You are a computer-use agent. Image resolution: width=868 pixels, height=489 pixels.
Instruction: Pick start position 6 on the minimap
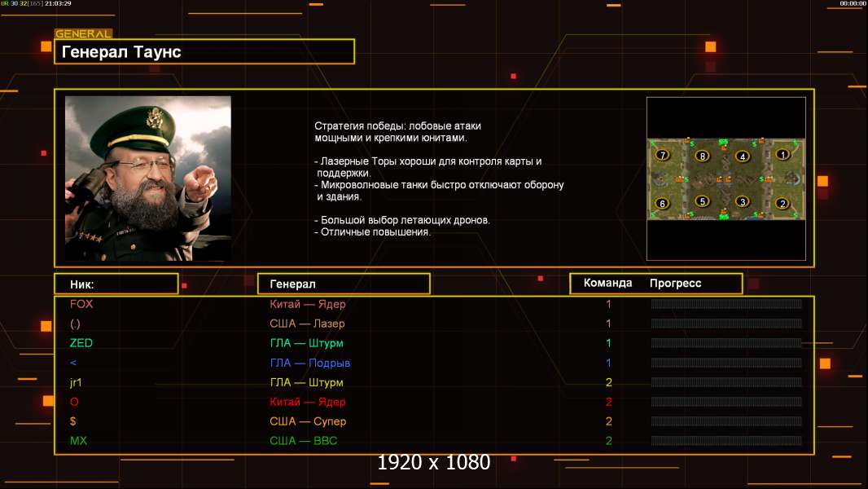point(662,203)
